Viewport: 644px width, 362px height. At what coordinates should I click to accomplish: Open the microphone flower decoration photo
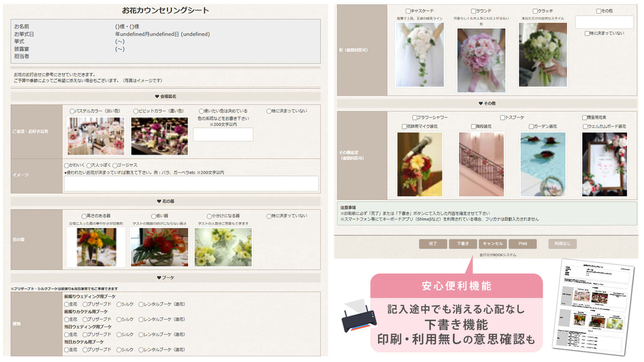(x=420, y=164)
